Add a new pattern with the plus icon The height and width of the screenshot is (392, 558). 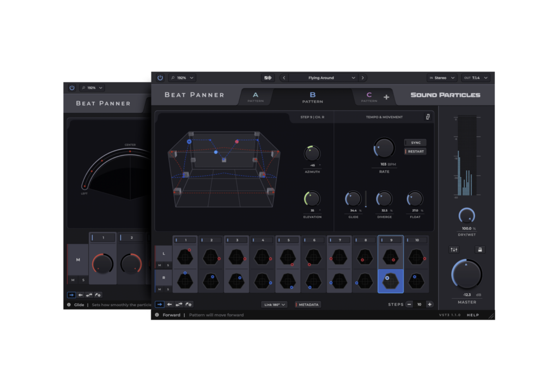pyautogui.click(x=386, y=97)
